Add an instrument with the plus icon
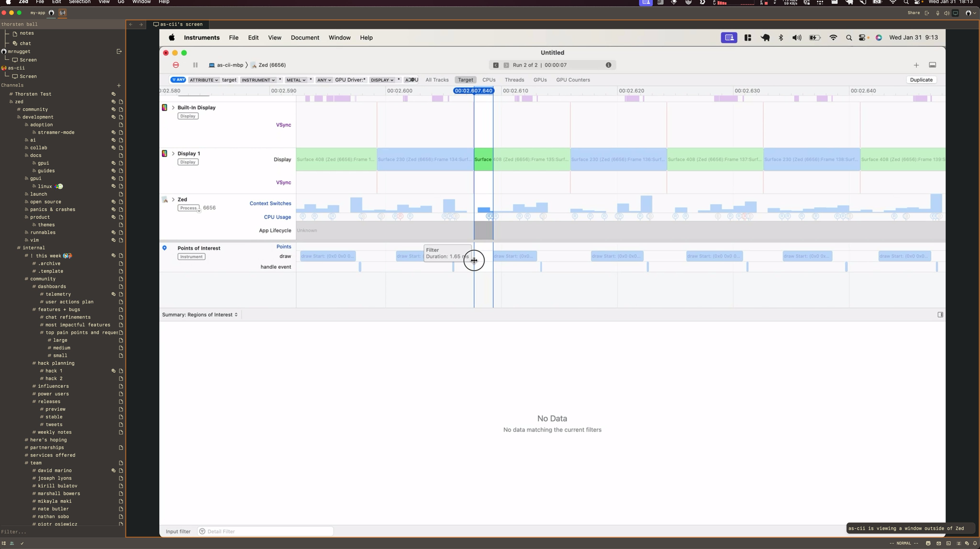Viewport: 980px width, 549px height. click(916, 65)
